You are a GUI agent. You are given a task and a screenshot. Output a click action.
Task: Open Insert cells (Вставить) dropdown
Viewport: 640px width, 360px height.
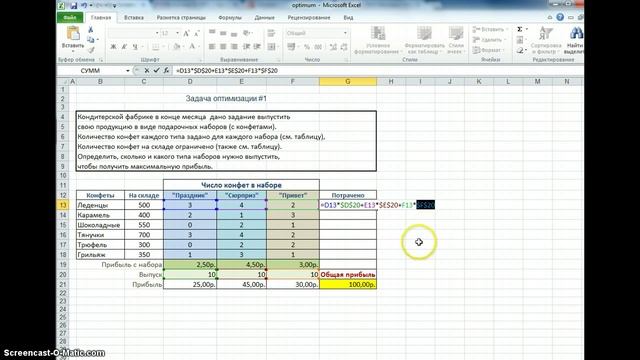tap(489, 29)
